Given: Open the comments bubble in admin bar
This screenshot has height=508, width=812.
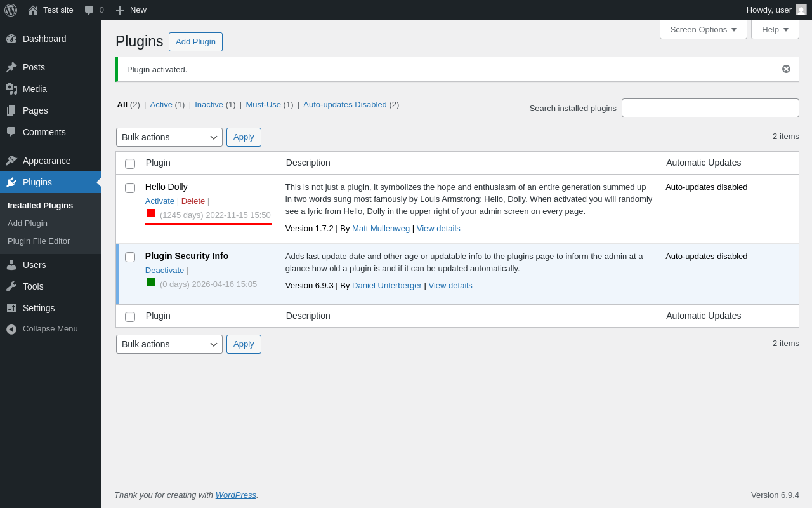Looking at the screenshot, I should tap(89, 10).
